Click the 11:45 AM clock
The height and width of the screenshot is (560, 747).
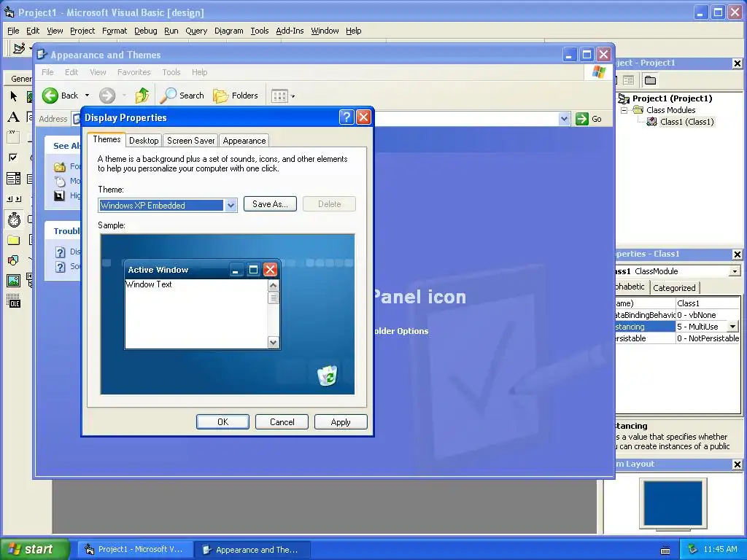click(x=720, y=549)
